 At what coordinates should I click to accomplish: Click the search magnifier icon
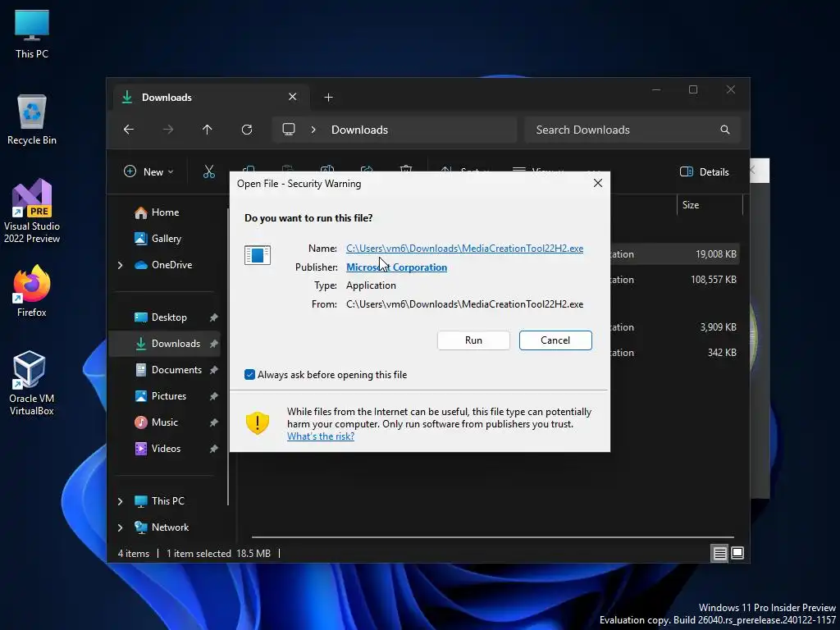pyautogui.click(x=725, y=130)
